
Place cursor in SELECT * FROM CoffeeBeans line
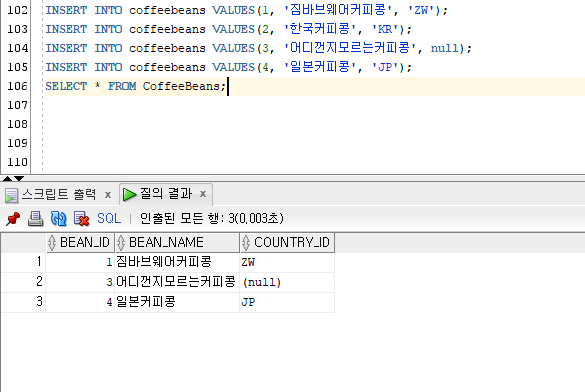pyautogui.click(x=136, y=86)
